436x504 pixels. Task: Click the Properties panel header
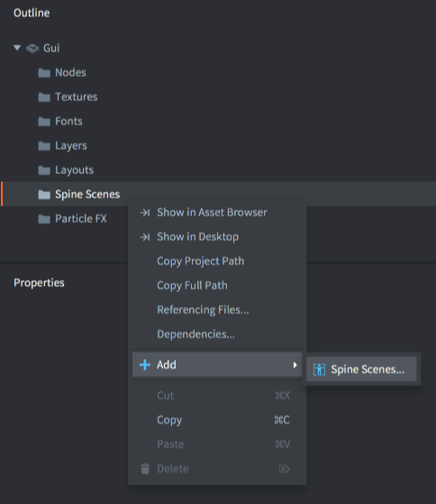[x=39, y=283]
